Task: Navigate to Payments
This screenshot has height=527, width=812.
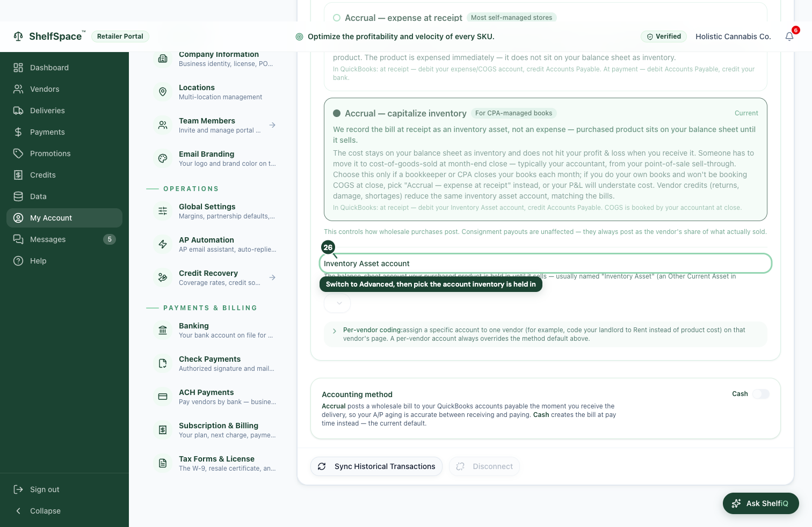Action: [x=64, y=132]
